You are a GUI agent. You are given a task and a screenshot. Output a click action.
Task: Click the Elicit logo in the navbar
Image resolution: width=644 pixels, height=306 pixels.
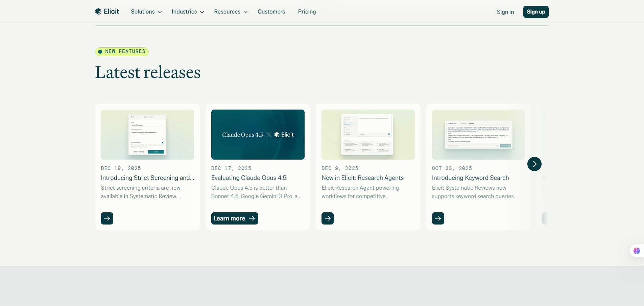(x=107, y=11)
